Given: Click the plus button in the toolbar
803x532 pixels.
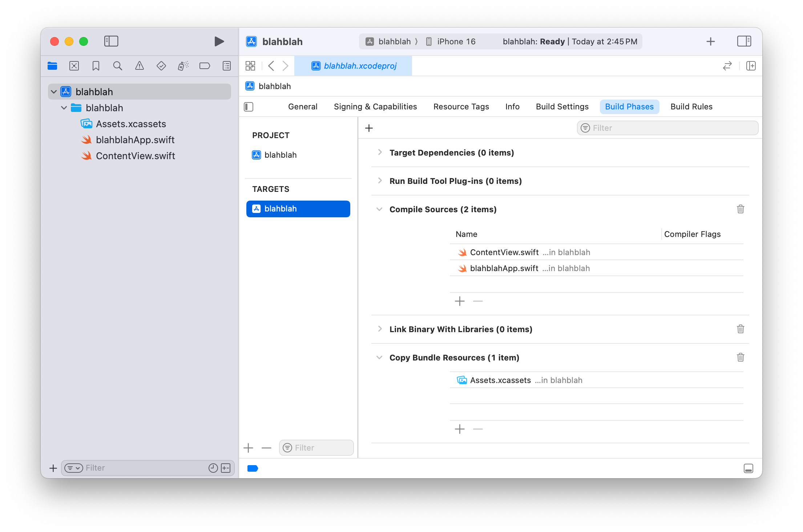Looking at the screenshot, I should pos(711,41).
